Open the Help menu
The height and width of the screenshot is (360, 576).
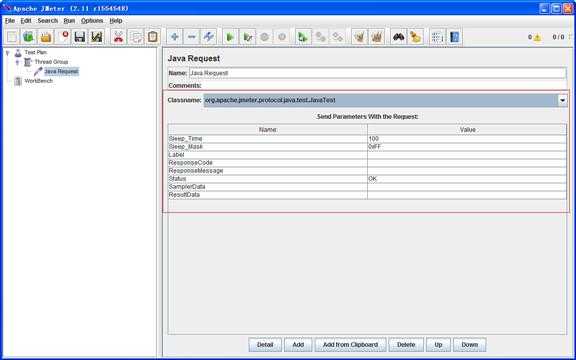point(116,21)
